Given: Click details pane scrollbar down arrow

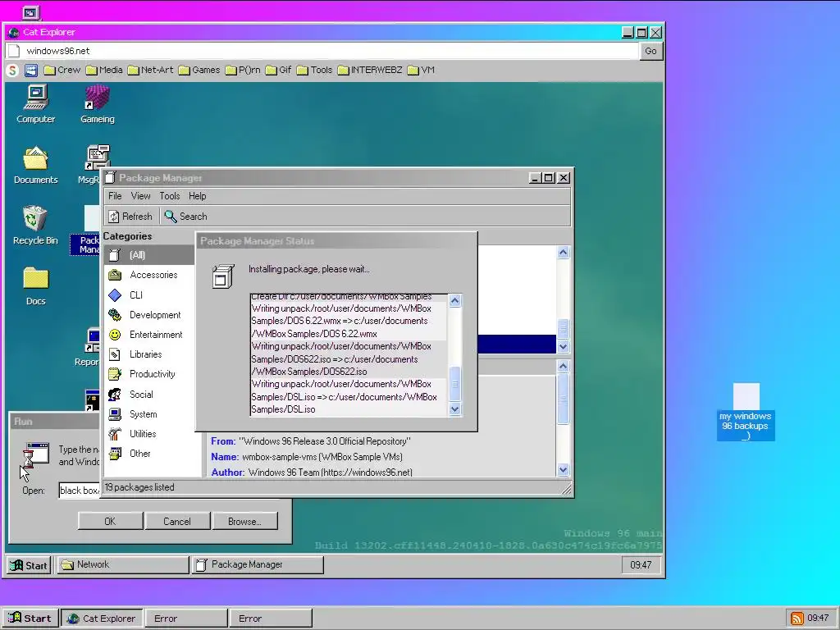Looking at the screenshot, I should [x=563, y=470].
